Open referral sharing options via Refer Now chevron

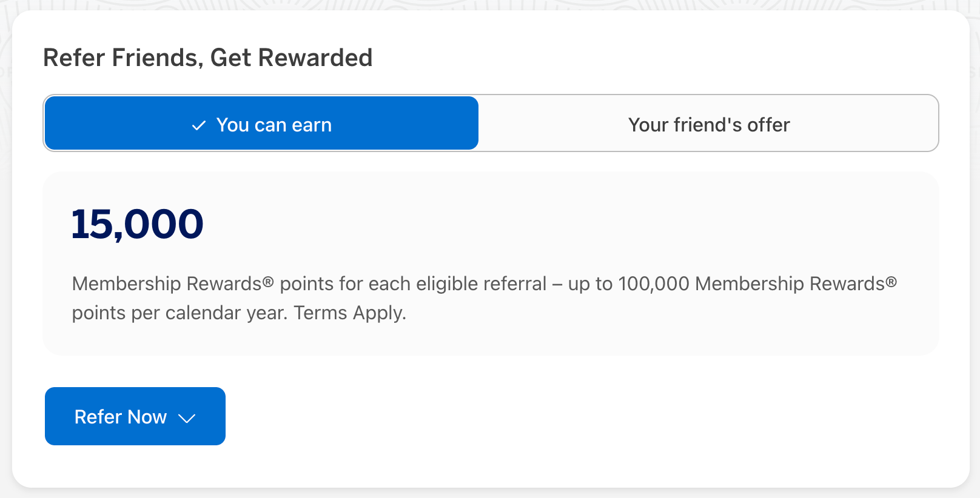coord(187,417)
